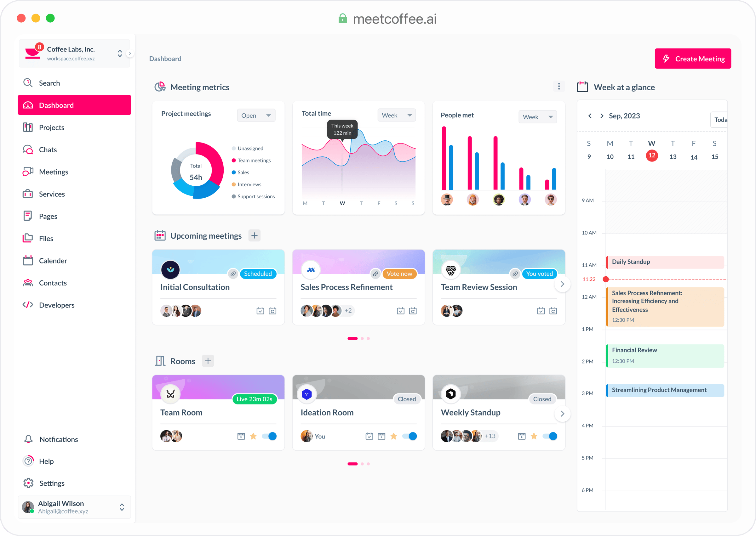Image resolution: width=756 pixels, height=536 pixels.
Task: Add new room plus icon
Action: click(208, 361)
